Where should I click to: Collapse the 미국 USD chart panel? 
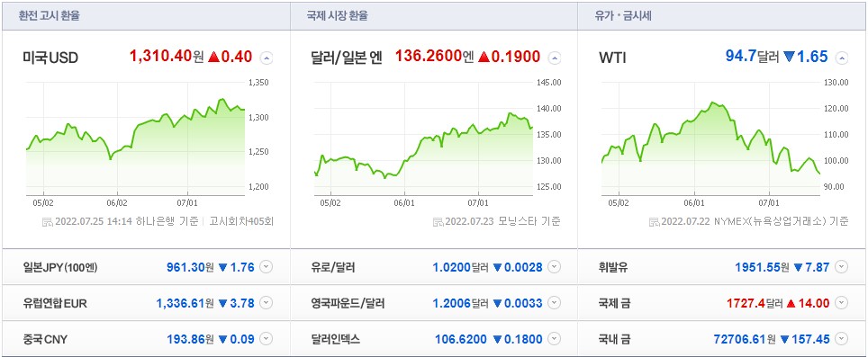coord(267,58)
